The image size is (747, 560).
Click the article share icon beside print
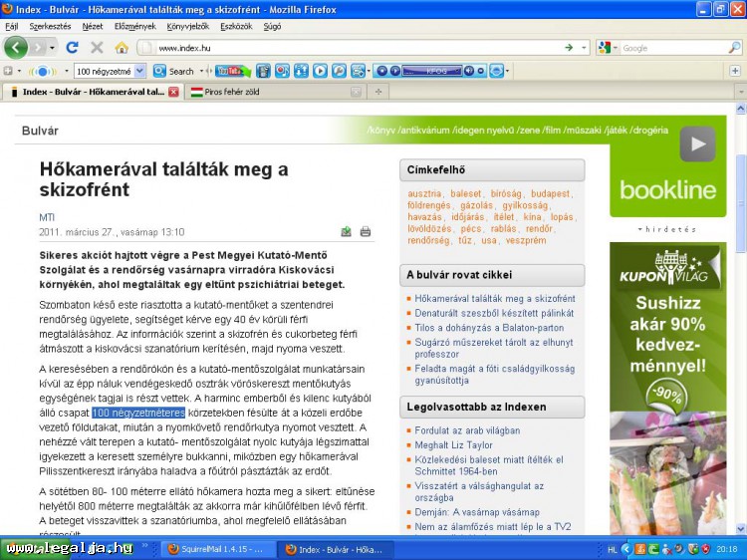pyautogui.click(x=346, y=232)
